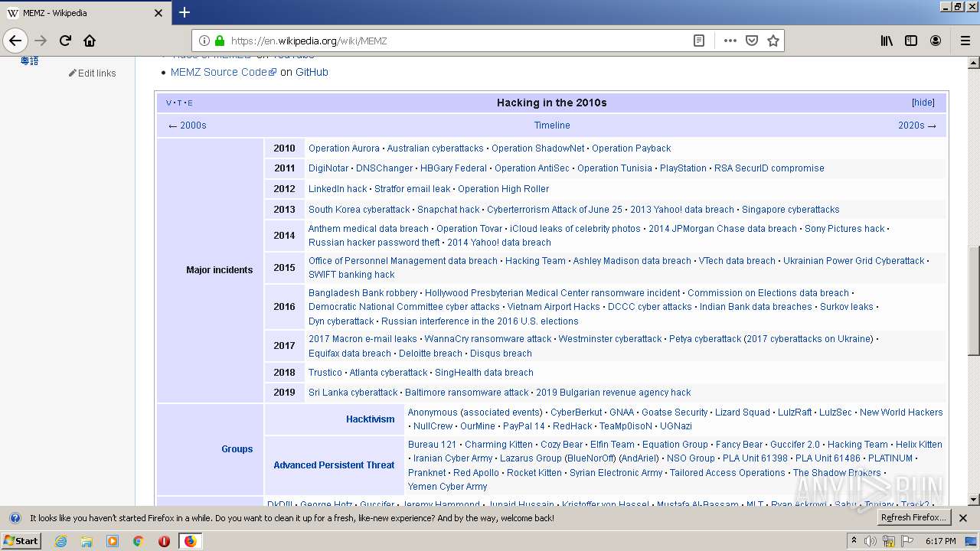
Task: Go to the Firefox home page
Action: (x=90, y=41)
